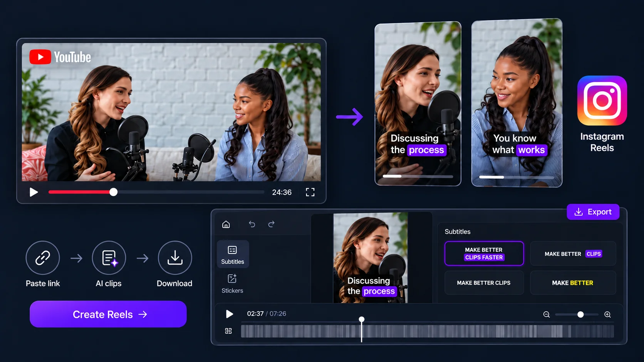The height and width of the screenshot is (362, 644).
Task: Click the Create Reels button
Action: click(x=108, y=314)
